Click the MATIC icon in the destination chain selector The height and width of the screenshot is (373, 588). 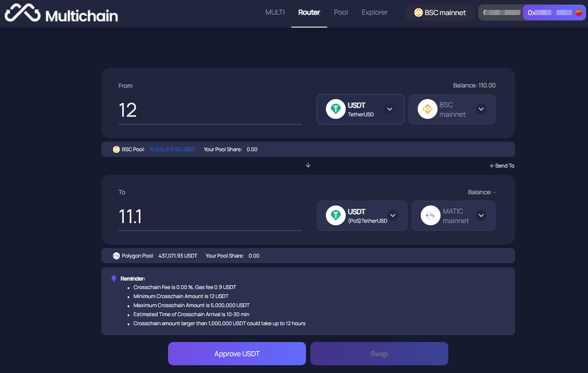pos(430,215)
